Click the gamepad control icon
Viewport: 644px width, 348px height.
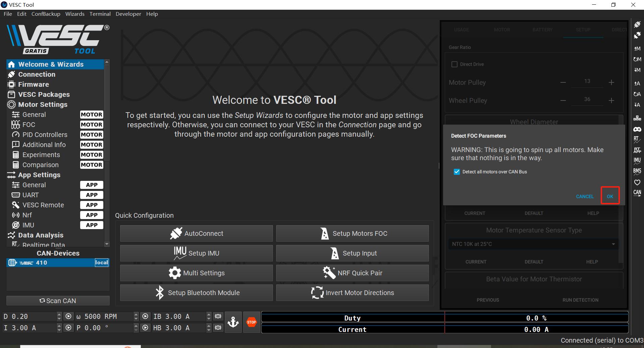pyautogui.click(x=637, y=129)
